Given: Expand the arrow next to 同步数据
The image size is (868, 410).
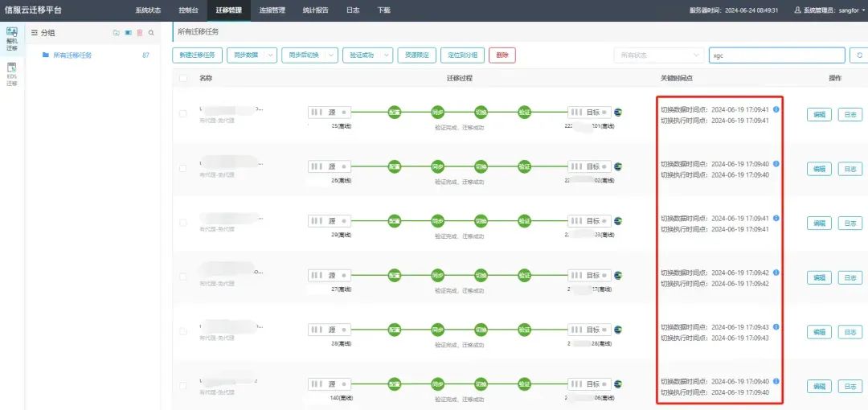Looking at the screenshot, I should [x=270, y=55].
